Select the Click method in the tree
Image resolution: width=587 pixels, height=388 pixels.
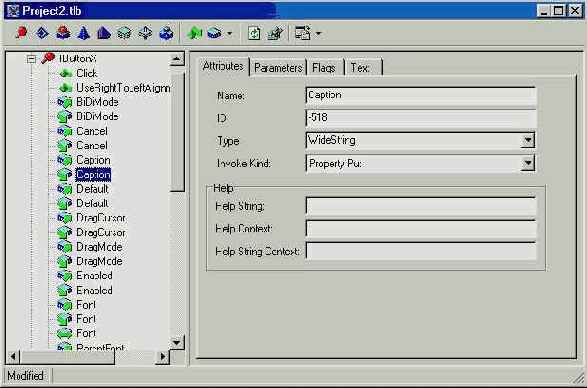pyautogui.click(x=86, y=73)
